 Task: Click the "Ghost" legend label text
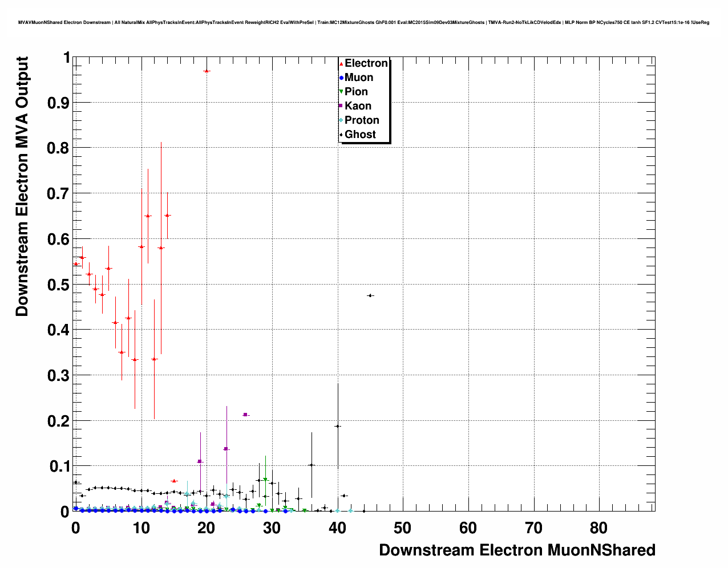[x=360, y=135]
